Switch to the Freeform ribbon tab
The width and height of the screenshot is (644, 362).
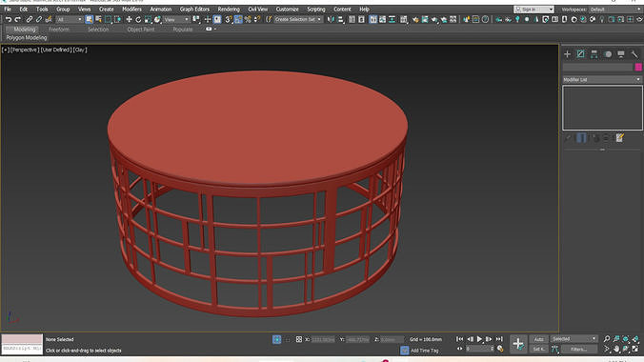(x=59, y=30)
